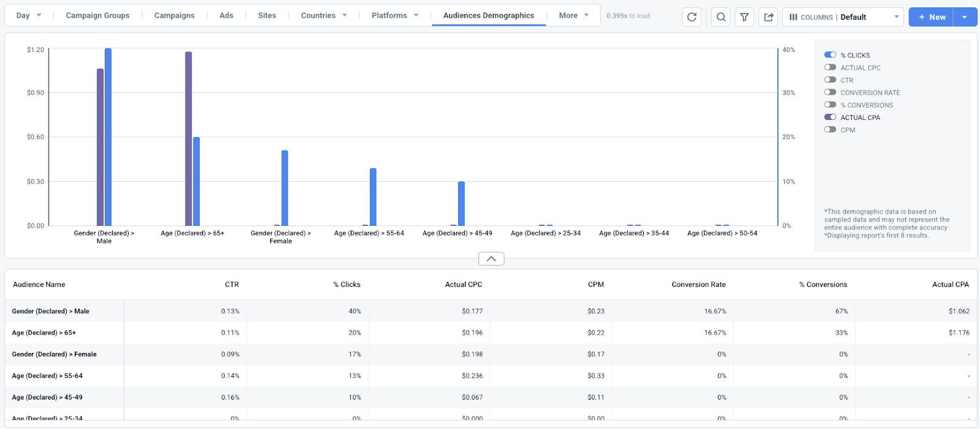This screenshot has height=429, width=980.
Task: Open the Columns Default dropdown
Action: click(x=843, y=17)
